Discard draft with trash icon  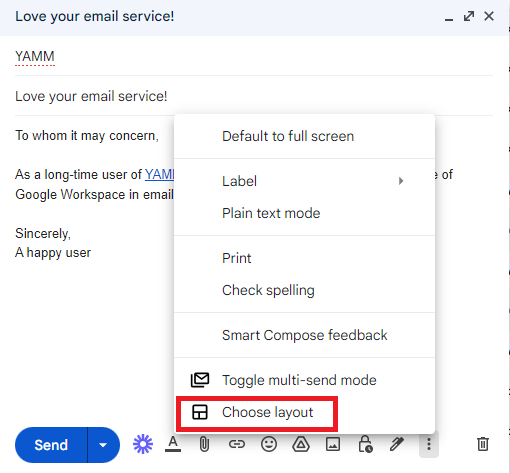[x=483, y=444]
